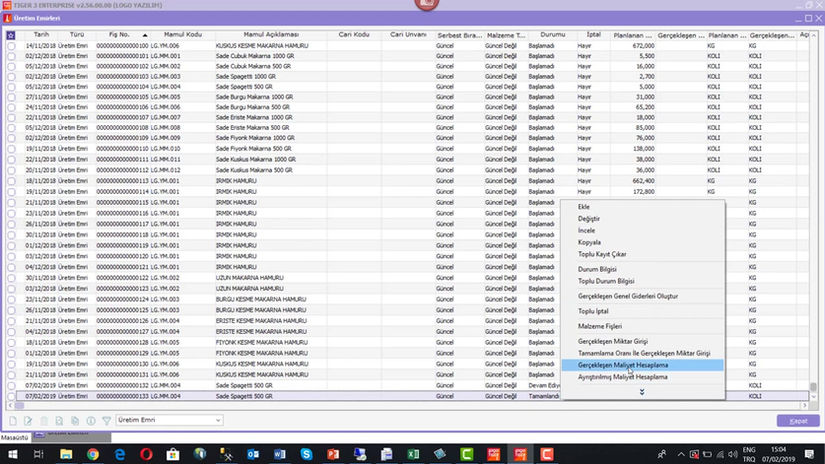Image resolution: width=825 pixels, height=464 pixels.
Task: Open Microsoft Edge from taskbar
Action: pyautogui.click(x=120, y=454)
